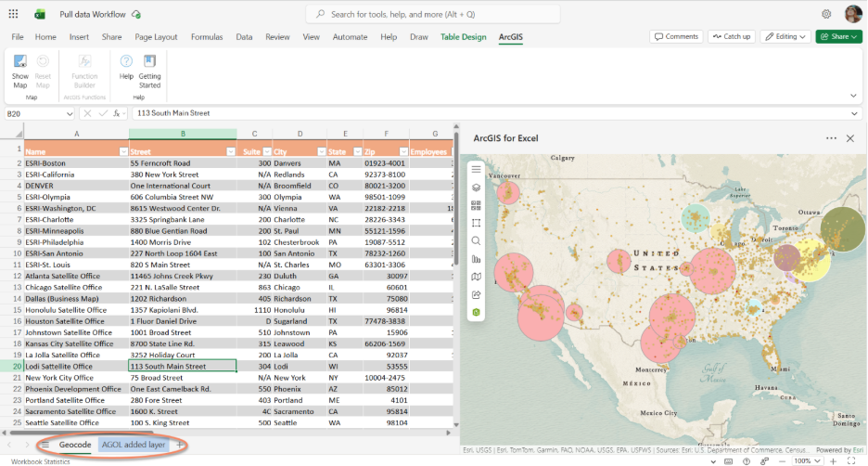Expand the formula bar chevron
This screenshot has width=868, height=466.
854,113
